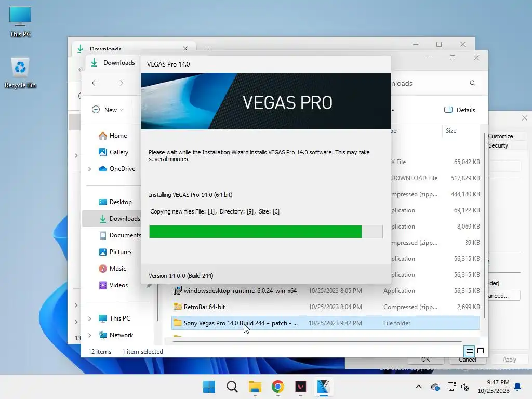This screenshot has height=399, width=532.
Task: Launch Google Chrome from taskbar
Action: [277, 387]
